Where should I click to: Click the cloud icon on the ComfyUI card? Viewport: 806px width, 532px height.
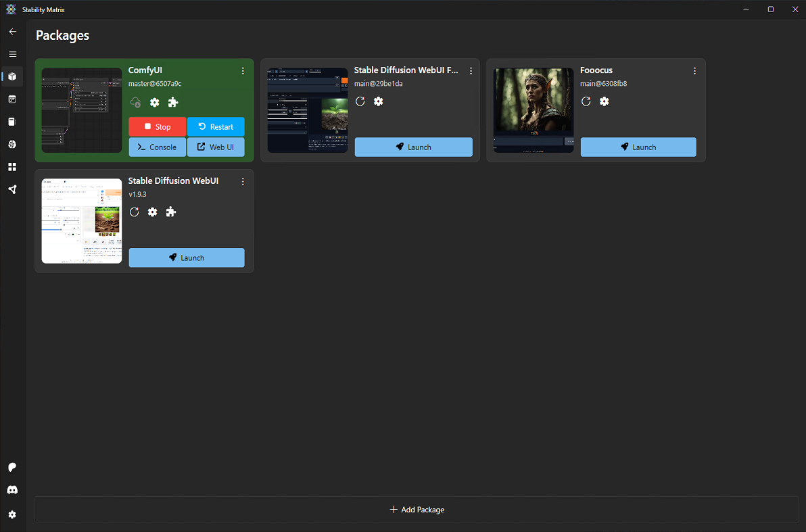(136, 102)
